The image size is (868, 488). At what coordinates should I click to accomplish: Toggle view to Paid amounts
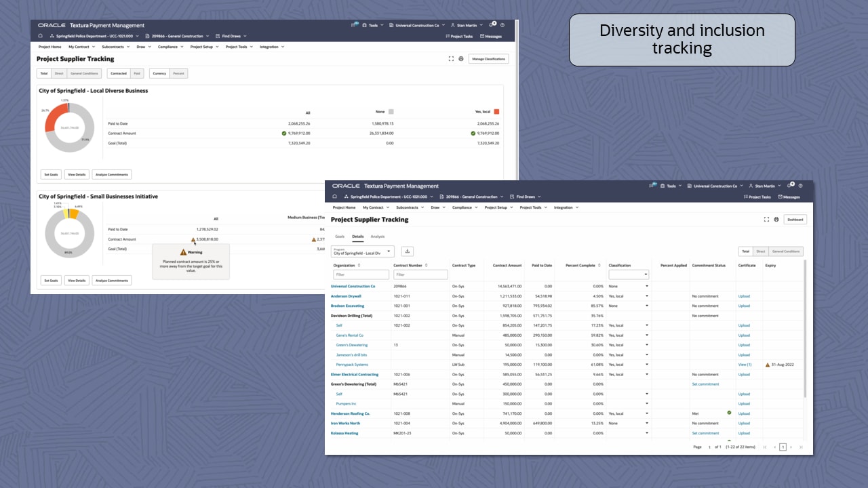click(137, 73)
